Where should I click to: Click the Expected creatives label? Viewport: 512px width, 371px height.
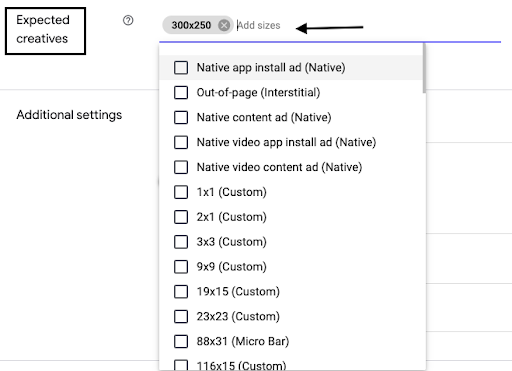(x=43, y=29)
